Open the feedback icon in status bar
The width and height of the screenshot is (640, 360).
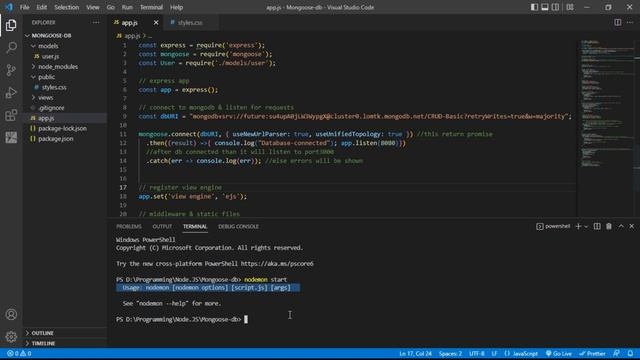(616, 353)
